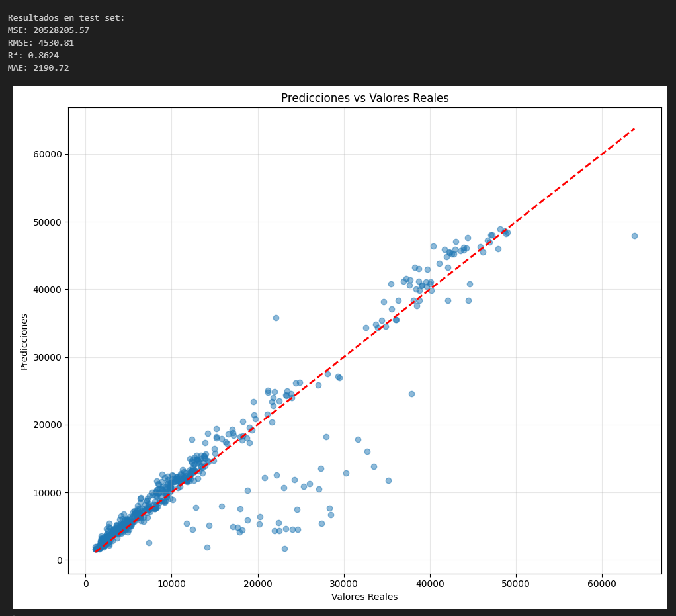Click the plot title Predicciones vs Valores Reales
This screenshot has width=676, height=616.
[x=364, y=98]
